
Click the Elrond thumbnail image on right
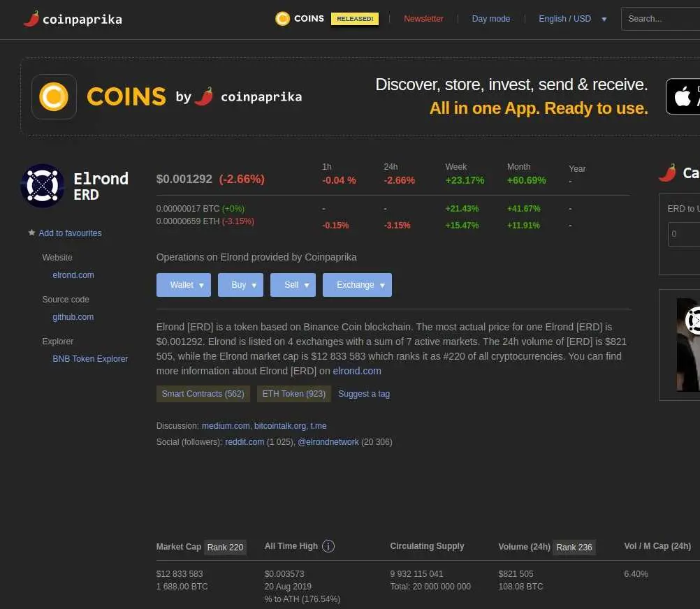(x=688, y=344)
